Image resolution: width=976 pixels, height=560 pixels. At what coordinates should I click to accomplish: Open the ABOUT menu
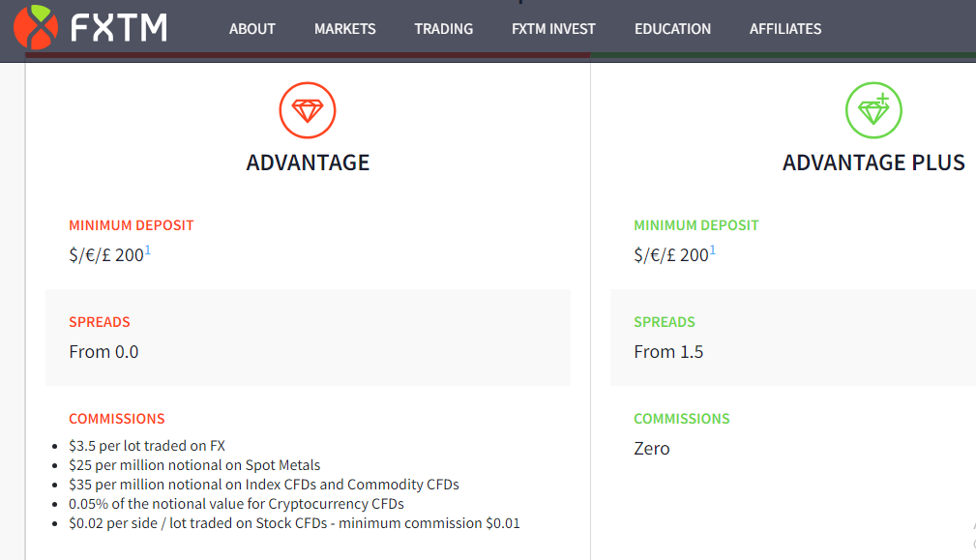pos(252,29)
